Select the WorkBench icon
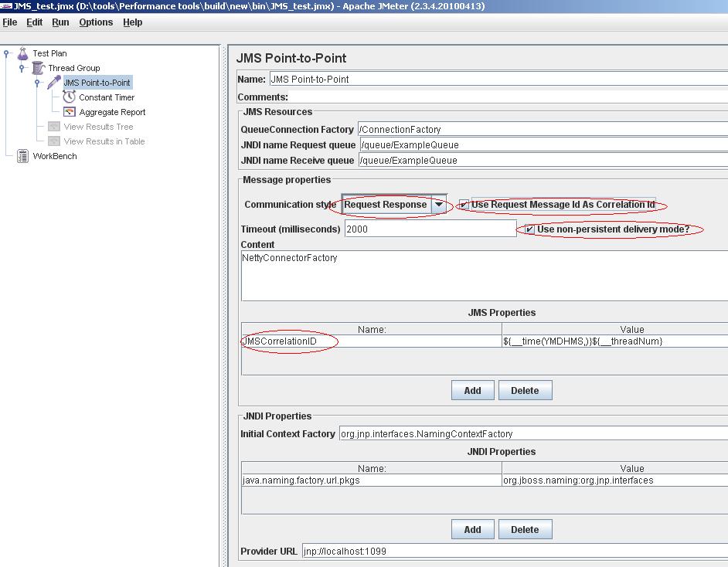The height and width of the screenshot is (567, 728). [x=24, y=155]
